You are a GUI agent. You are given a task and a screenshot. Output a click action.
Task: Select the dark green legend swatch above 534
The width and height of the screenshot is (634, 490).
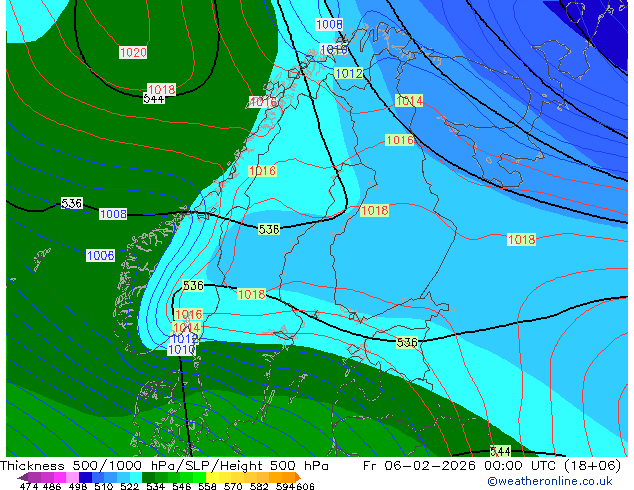[x=148, y=477]
